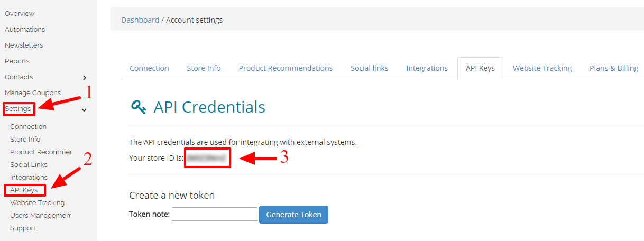Switch to the Connection tab

point(149,68)
